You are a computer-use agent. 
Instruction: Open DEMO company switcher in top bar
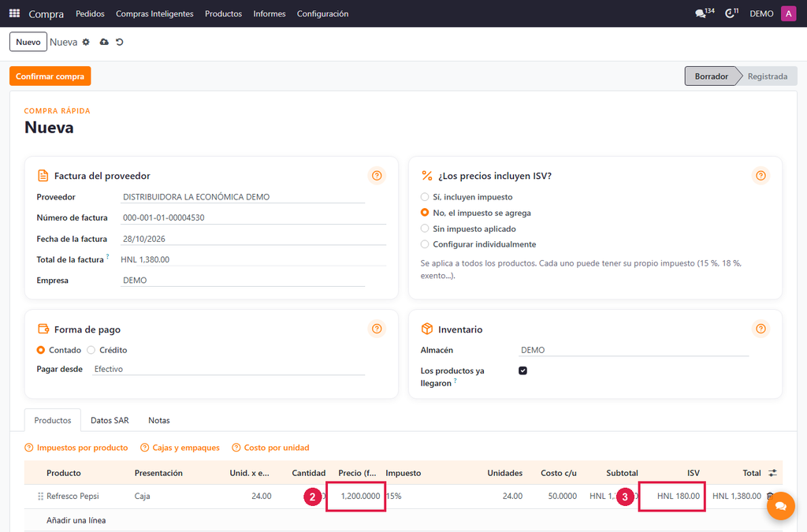(761, 13)
